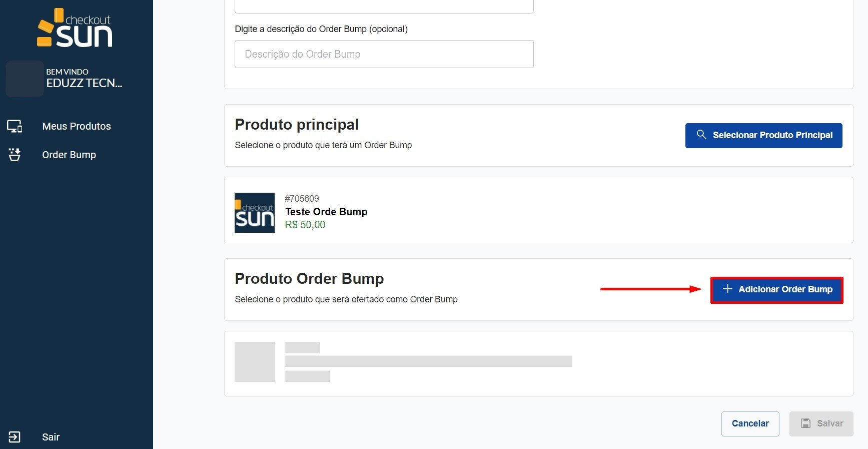Viewport: 868px width, 449px height.
Task: Click the empty Order Bump product placeholder image
Action: point(255,362)
